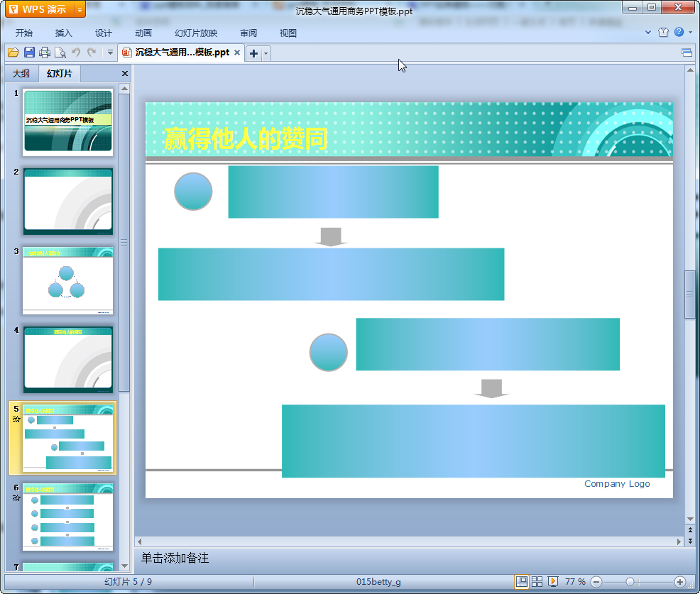Open the dropdown arrow beside Help icon
700x594 pixels.
690,32
